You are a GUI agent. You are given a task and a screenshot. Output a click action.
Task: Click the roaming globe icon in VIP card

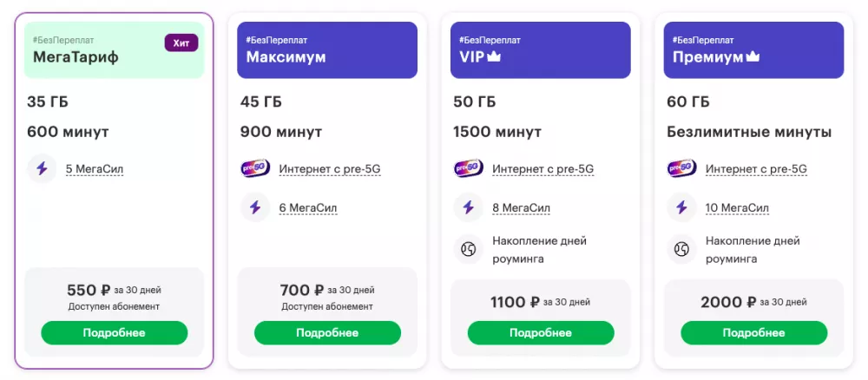468,250
